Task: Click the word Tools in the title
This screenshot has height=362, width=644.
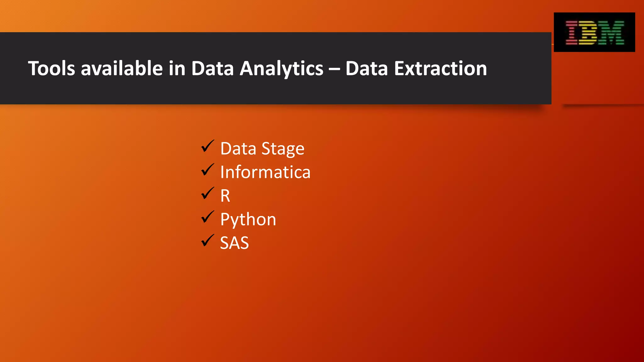Action: pyautogui.click(x=52, y=68)
